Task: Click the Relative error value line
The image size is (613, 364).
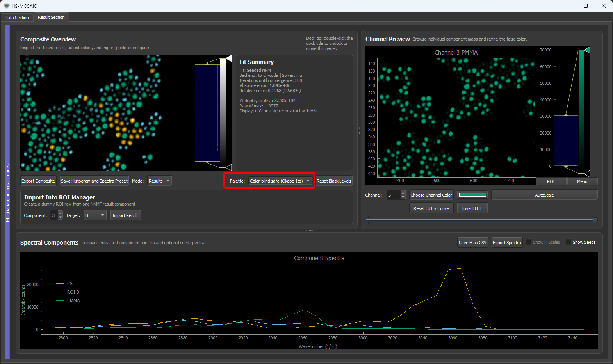Action: click(270, 91)
